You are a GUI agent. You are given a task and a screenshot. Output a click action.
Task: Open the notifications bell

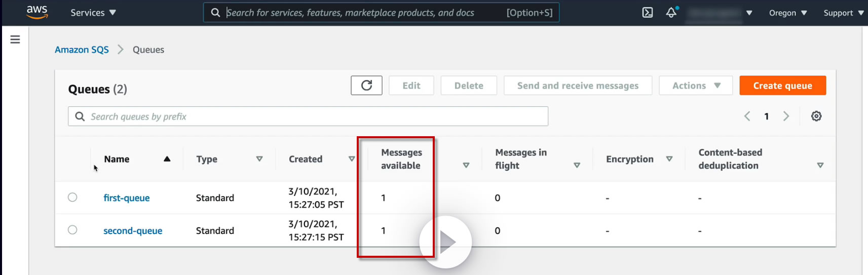pyautogui.click(x=671, y=13)
